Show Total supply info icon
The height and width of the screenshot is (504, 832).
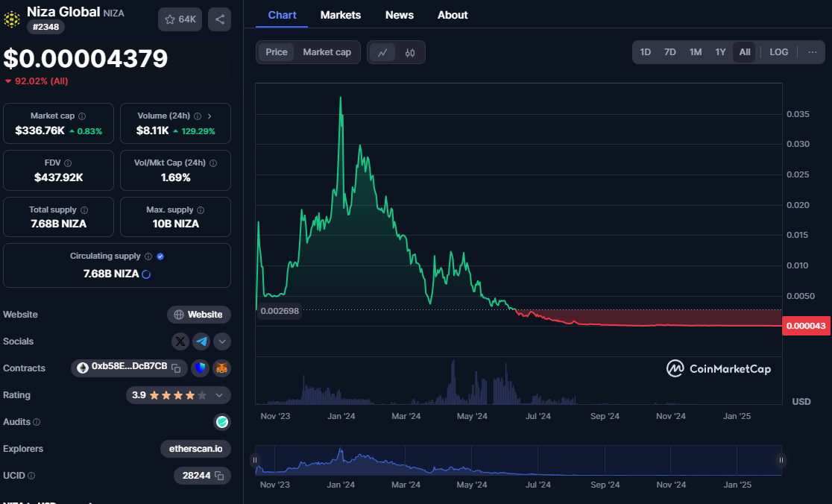(x=84, y=210)
